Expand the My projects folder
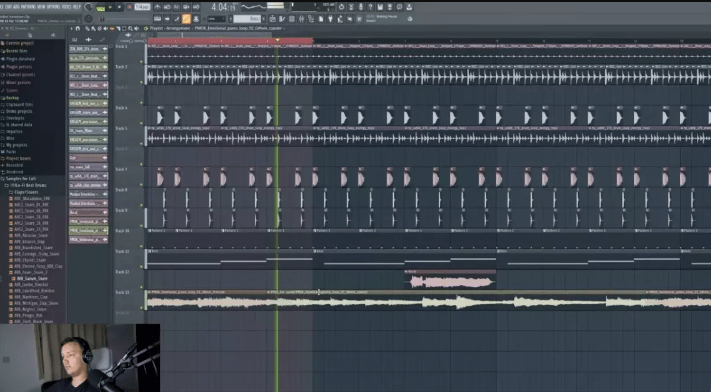The height and width of the screenshot is (392, 711). pos(15,145)
